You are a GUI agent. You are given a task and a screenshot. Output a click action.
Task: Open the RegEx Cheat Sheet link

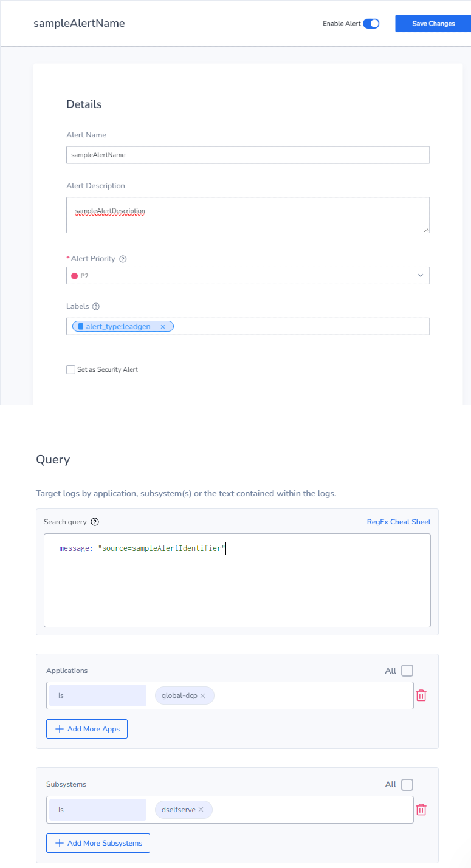(399, 522)
